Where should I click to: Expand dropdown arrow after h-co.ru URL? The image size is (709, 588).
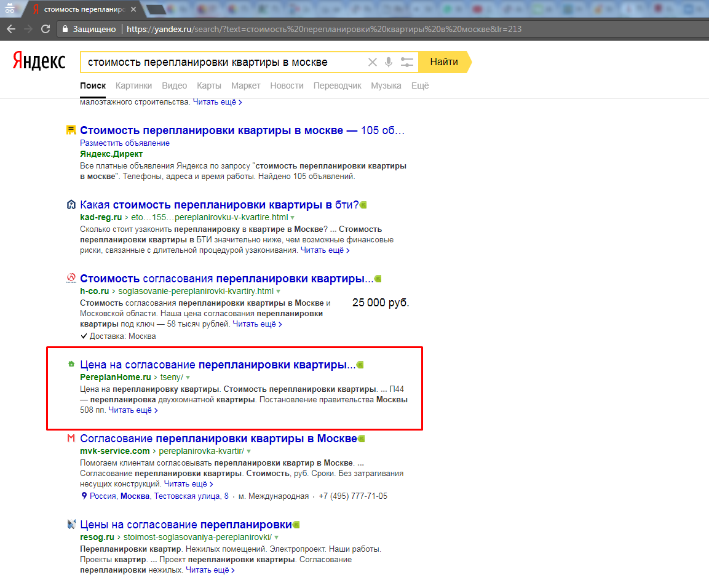(x=278, y=292)
